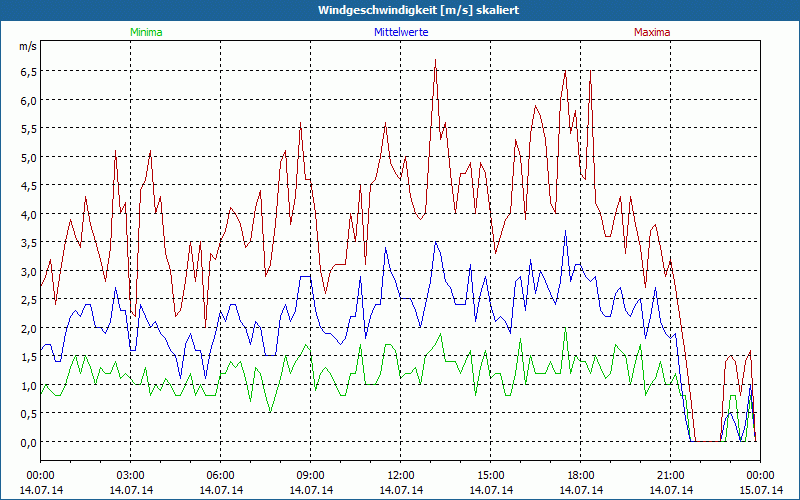800x500 pixels.
Task: Click the 6,5 y-axis value
Action: 29,72
